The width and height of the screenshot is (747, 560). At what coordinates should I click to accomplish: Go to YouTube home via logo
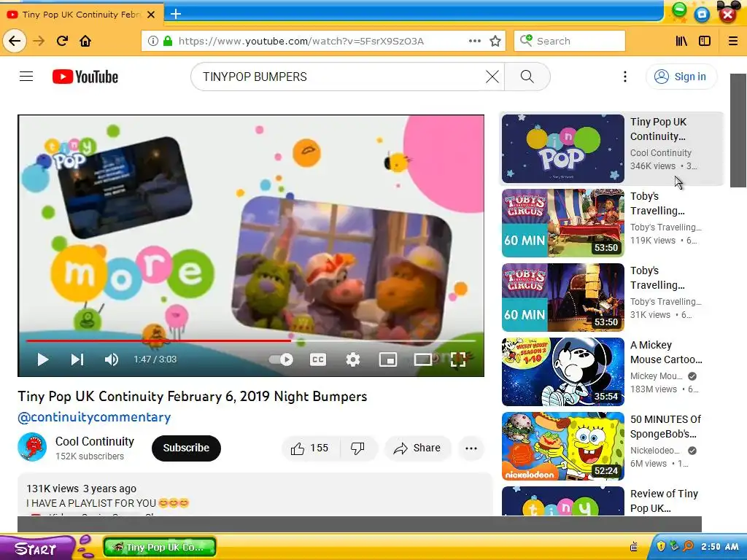point(85,77)
